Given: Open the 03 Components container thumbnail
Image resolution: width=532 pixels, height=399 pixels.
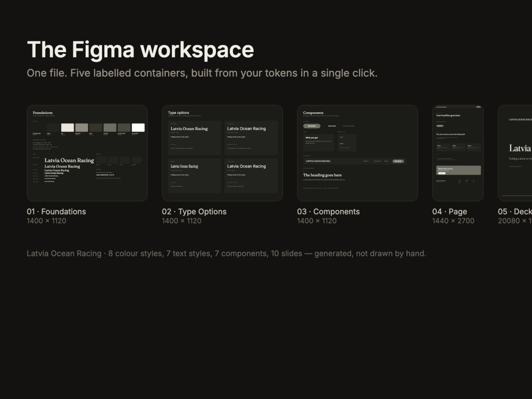Looking at the screenshot, I should point(358,153).
